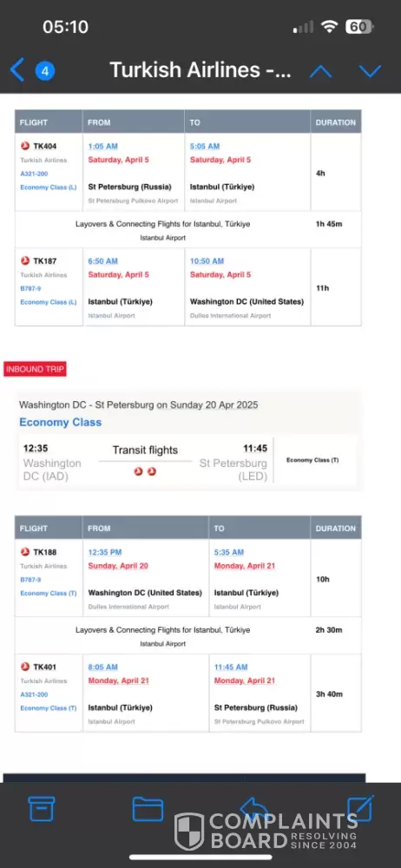Tap the compose new message icon
Image resolution: width=401 pixels, height=868 pixels.
360,809
